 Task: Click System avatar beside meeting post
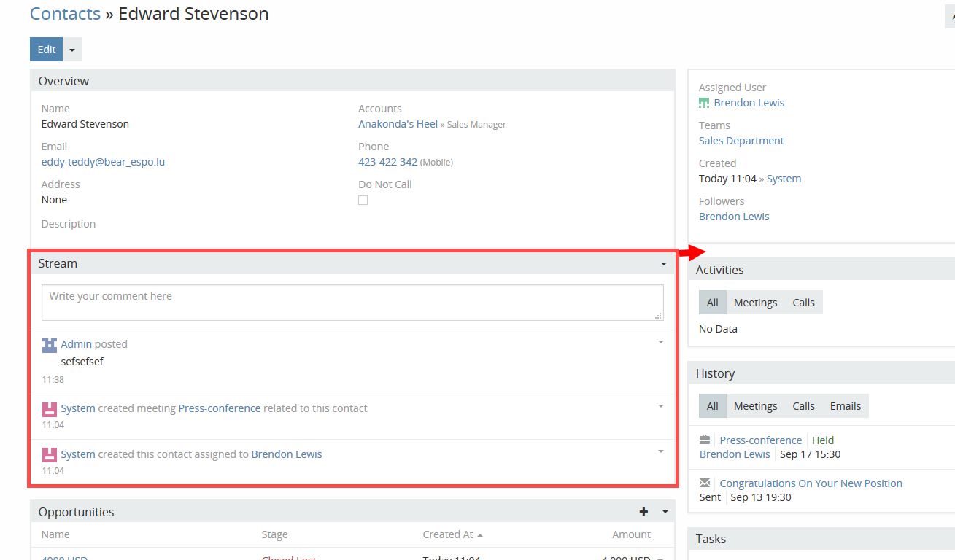pyautogui.click(x=49, y=409)
